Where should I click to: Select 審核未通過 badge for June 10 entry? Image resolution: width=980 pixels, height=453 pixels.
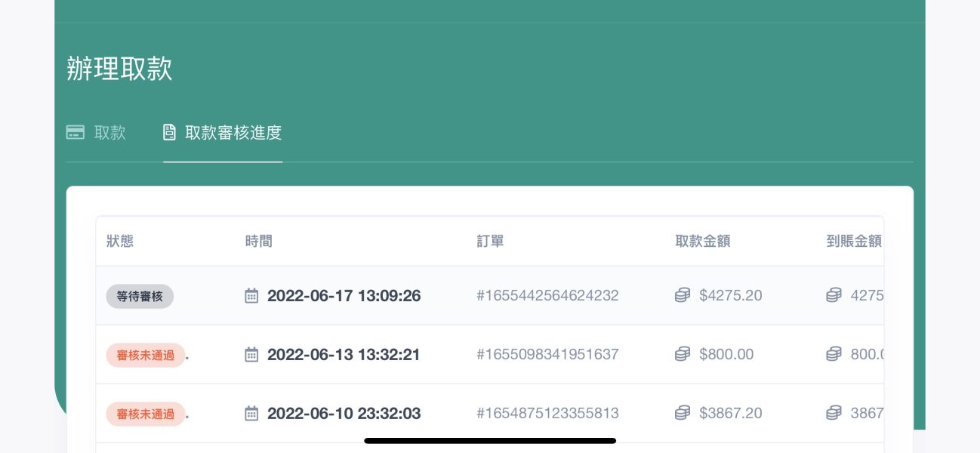coord(146,414)
